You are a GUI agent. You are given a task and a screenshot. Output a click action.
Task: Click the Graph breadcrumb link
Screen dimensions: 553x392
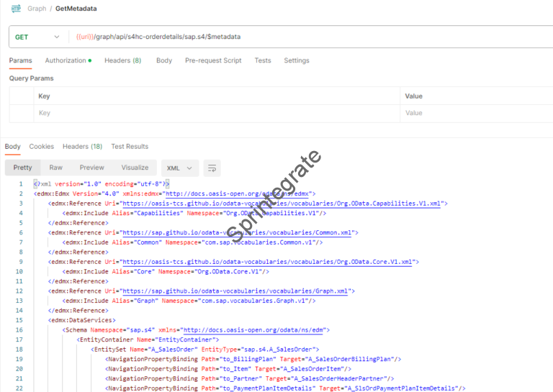[37, 8]
